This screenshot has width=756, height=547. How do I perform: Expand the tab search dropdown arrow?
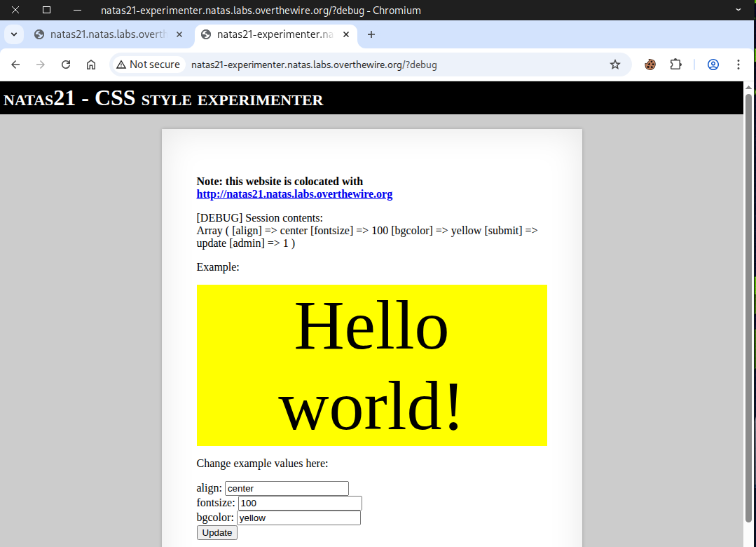click(x=13, y=34)
